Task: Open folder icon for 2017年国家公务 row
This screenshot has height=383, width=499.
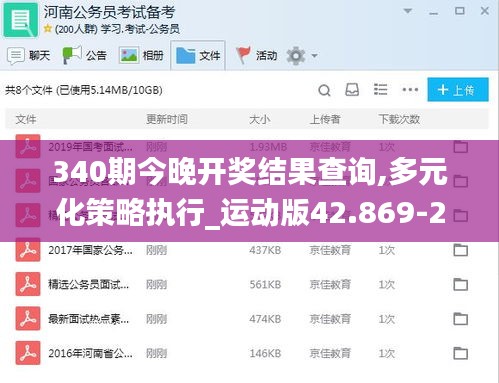Action: pos(461,250)
